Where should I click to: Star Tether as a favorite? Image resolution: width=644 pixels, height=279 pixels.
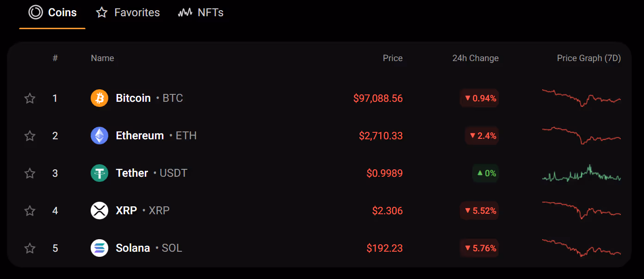30,173
